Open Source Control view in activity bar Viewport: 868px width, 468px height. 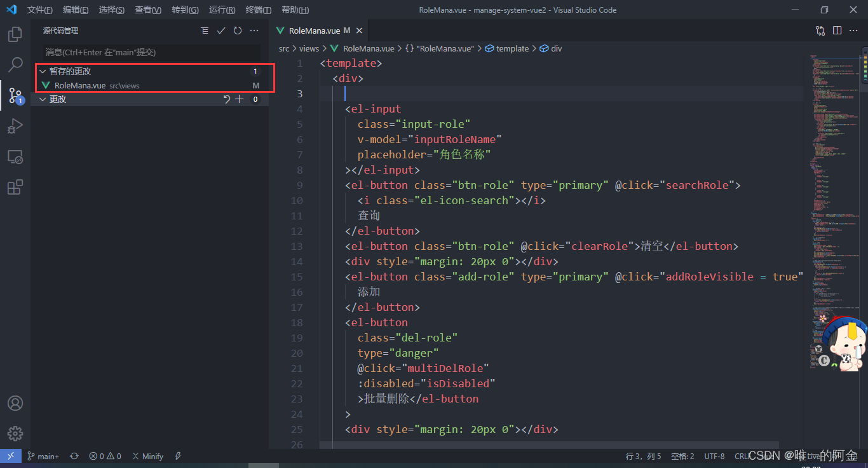(x=15, y=95)
